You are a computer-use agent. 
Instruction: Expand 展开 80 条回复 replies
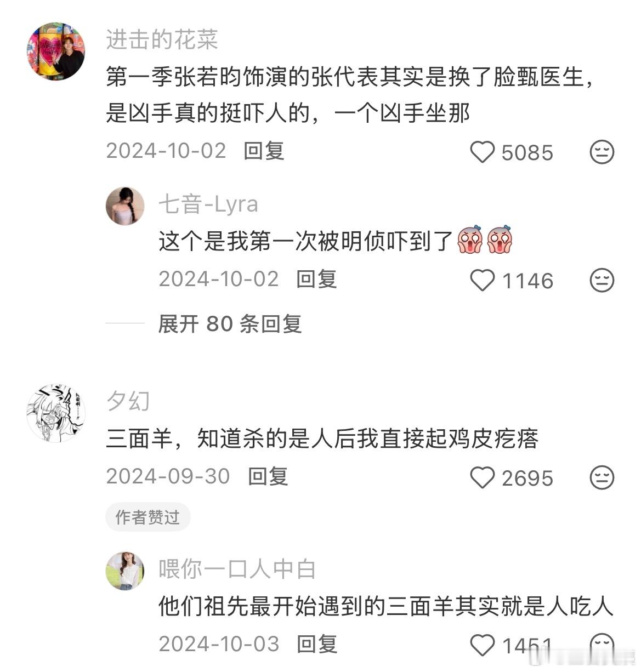pos(230,323)
